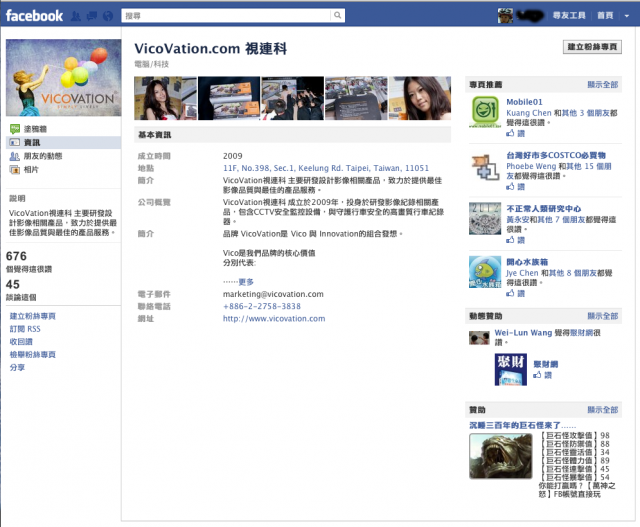Open 尋友工具 in the top bar
Image resolution: width=640 pixels, height=527 pixels.
[x=569, y=16]
